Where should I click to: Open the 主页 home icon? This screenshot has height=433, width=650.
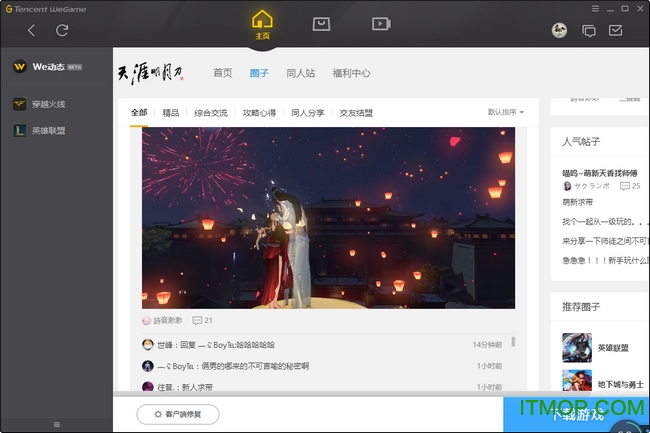(262, 24)
